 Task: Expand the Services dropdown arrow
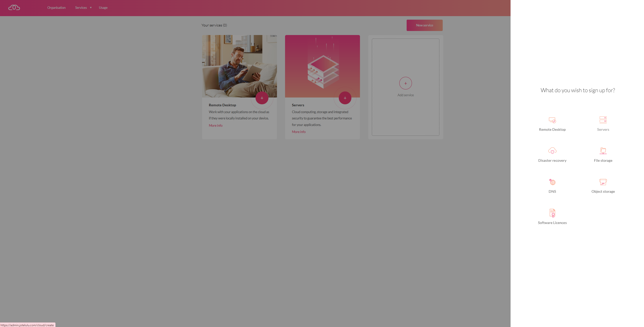[91, 8]
